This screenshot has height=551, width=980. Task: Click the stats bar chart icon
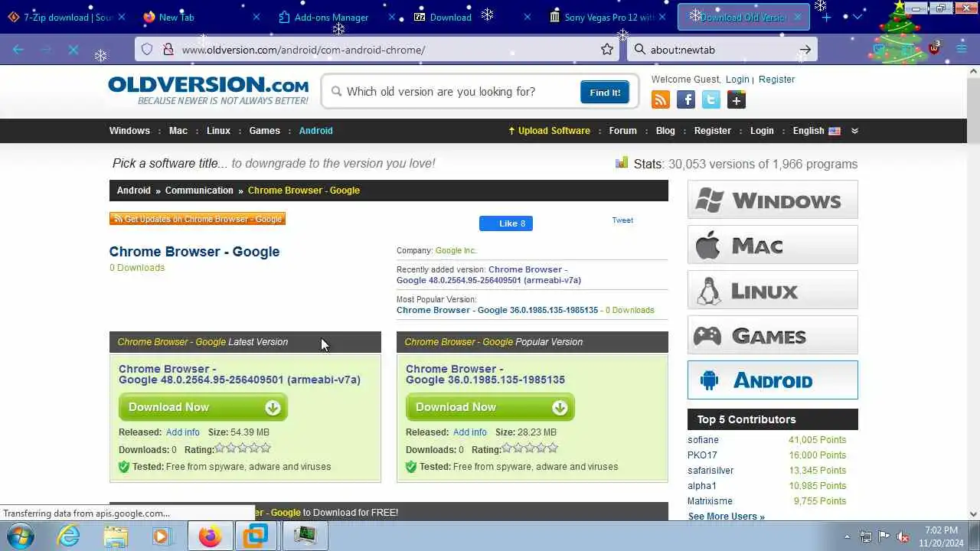click(x=622, y=163)
